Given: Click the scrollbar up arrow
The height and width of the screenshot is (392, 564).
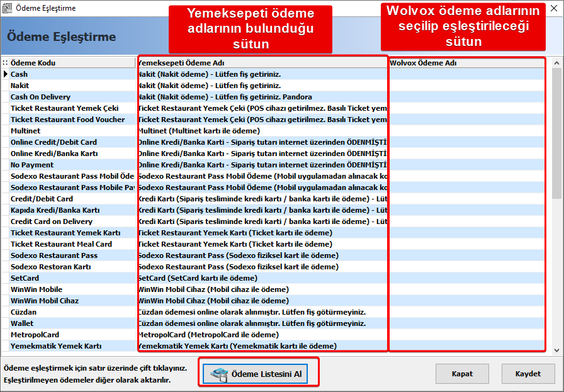Looking at the screenshot, I should 556,63.
